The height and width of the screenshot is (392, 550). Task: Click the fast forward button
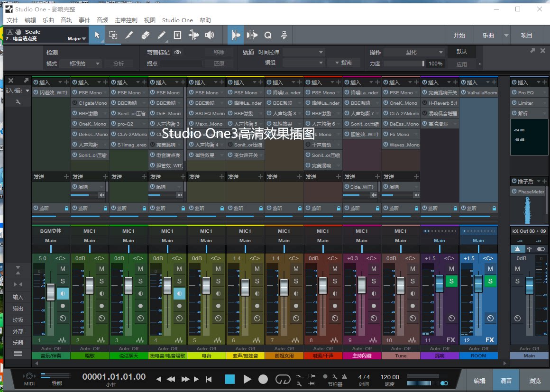(x=185, y=379)
